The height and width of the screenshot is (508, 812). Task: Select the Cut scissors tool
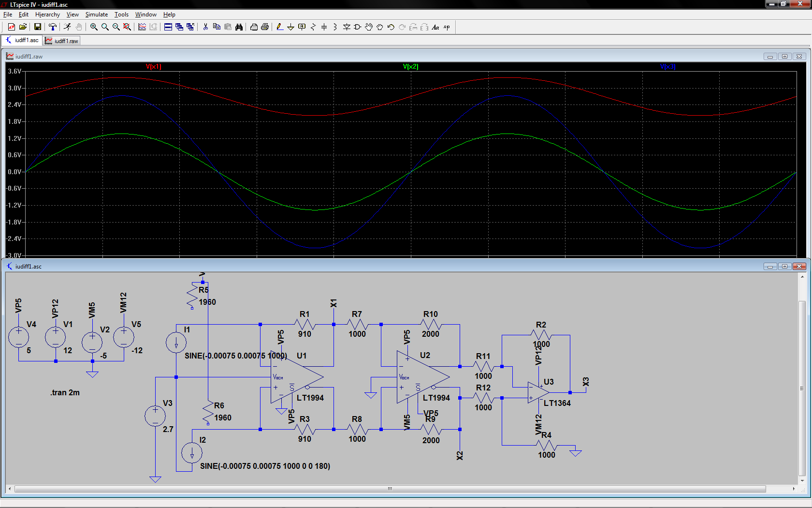coord(205,27)
